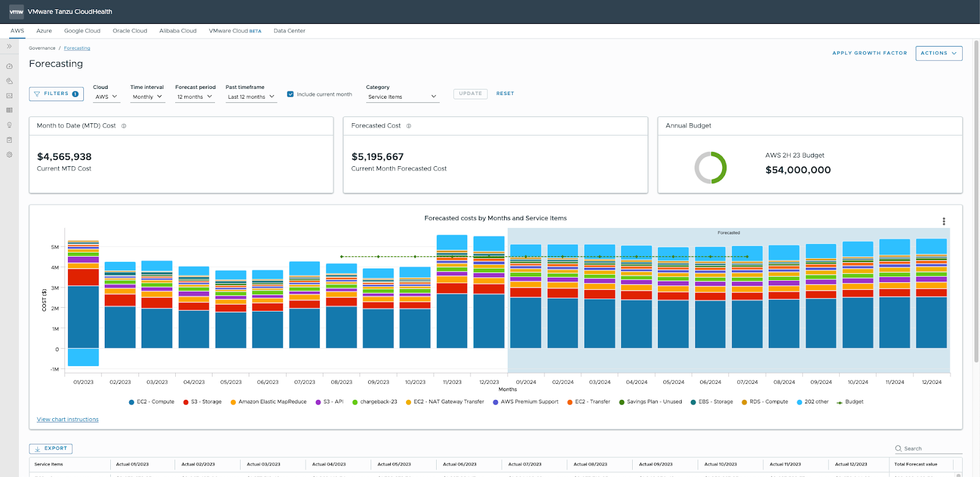The width and height of the screenshot is (980, 477).
Task: Select the Google Cloud tab
Action: (82, 31)
